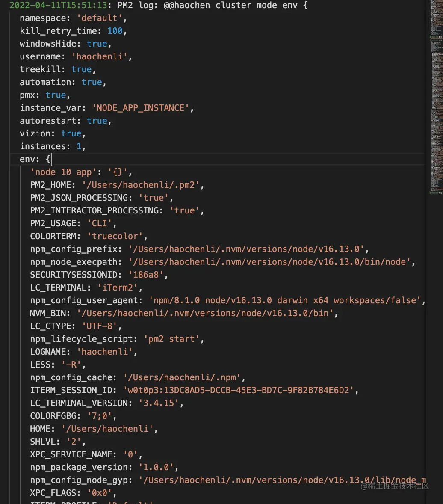Click the code minimap on the right
The height and width of the screenshot is (504, 443).
click(436, 96)
